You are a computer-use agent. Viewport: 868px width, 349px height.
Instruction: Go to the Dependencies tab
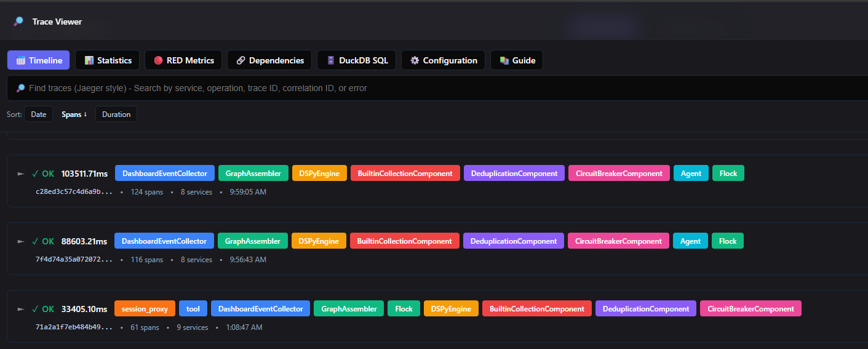point(269,60)
